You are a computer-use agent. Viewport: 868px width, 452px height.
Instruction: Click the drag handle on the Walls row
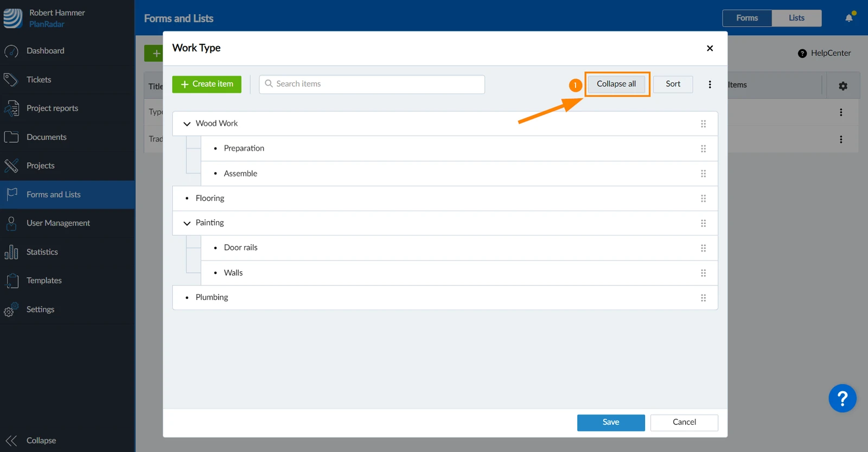click(703, 273)
